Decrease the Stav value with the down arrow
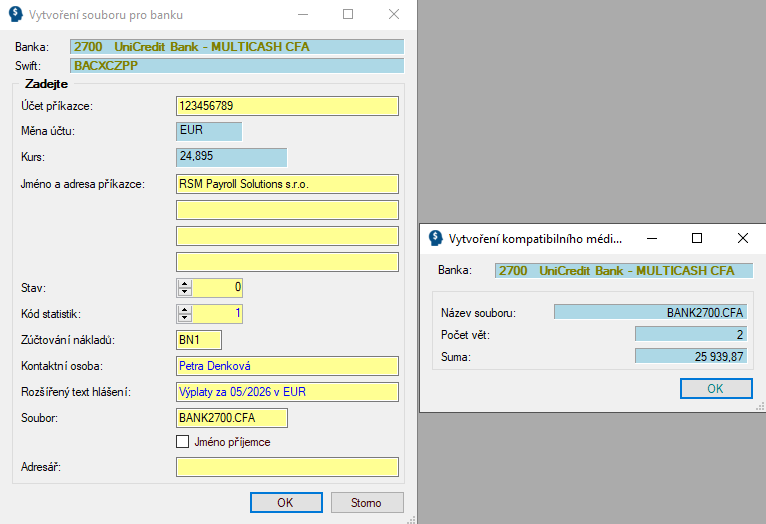Screen dimensions: 766x524 pyautogui.click(x=184, y=293)
